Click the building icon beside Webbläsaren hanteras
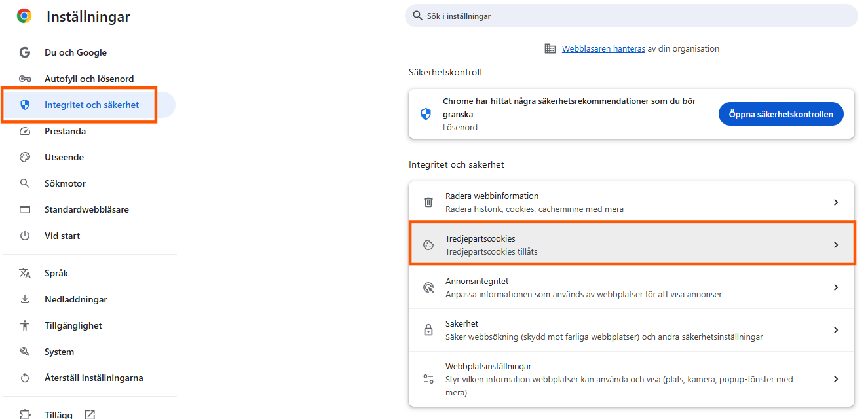This screenshot has width=868, height=419. [x=550, y=48]
